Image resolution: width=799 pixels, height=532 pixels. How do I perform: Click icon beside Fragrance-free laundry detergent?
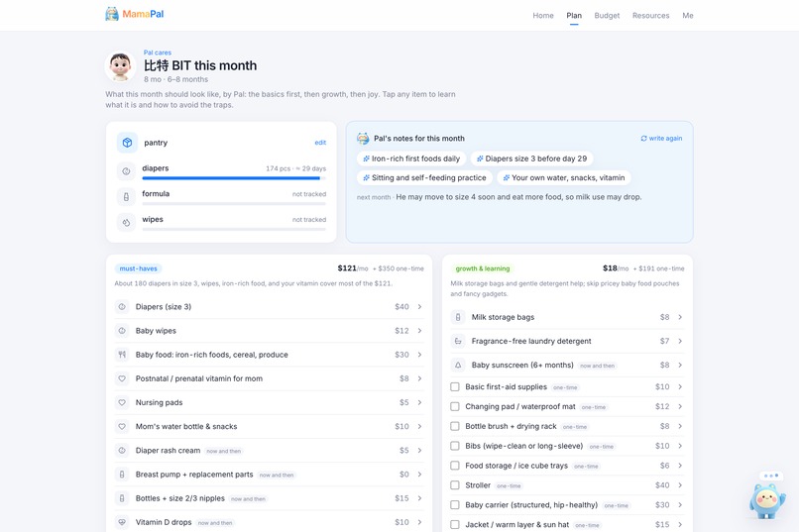(x=458, y=341)
